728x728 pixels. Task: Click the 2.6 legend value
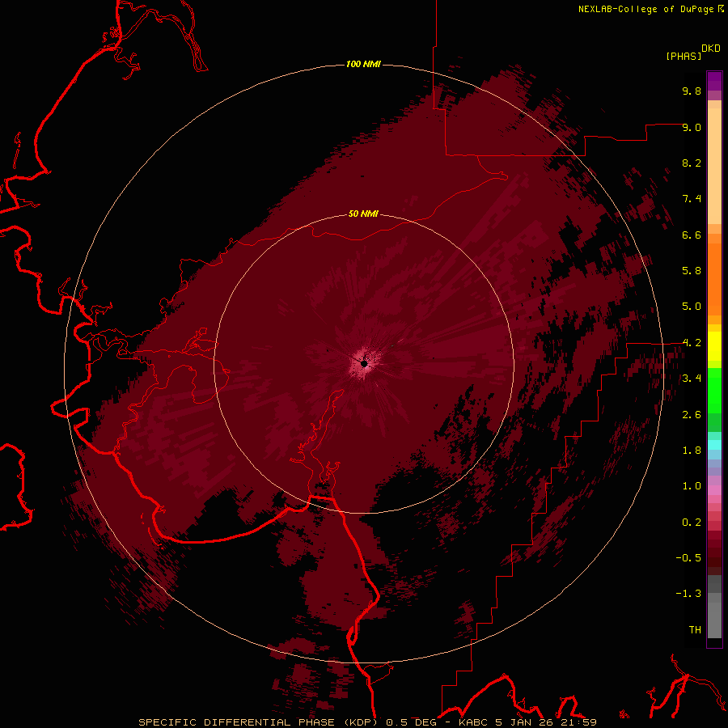[692, 415]
